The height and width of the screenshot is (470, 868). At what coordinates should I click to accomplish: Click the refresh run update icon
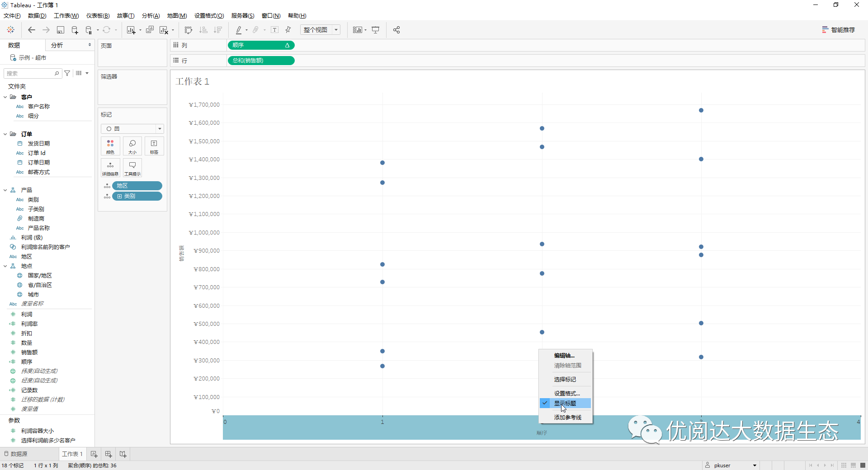pos(106,30)
